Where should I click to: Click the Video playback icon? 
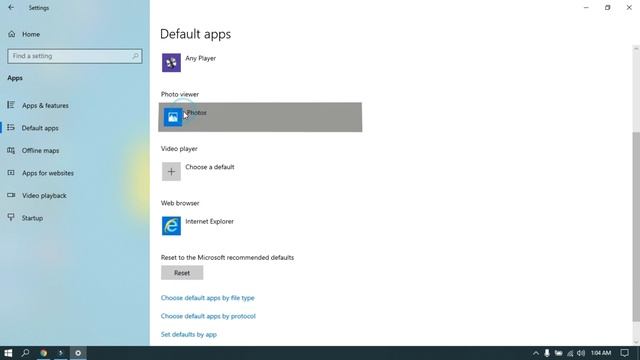coord(11,195)
